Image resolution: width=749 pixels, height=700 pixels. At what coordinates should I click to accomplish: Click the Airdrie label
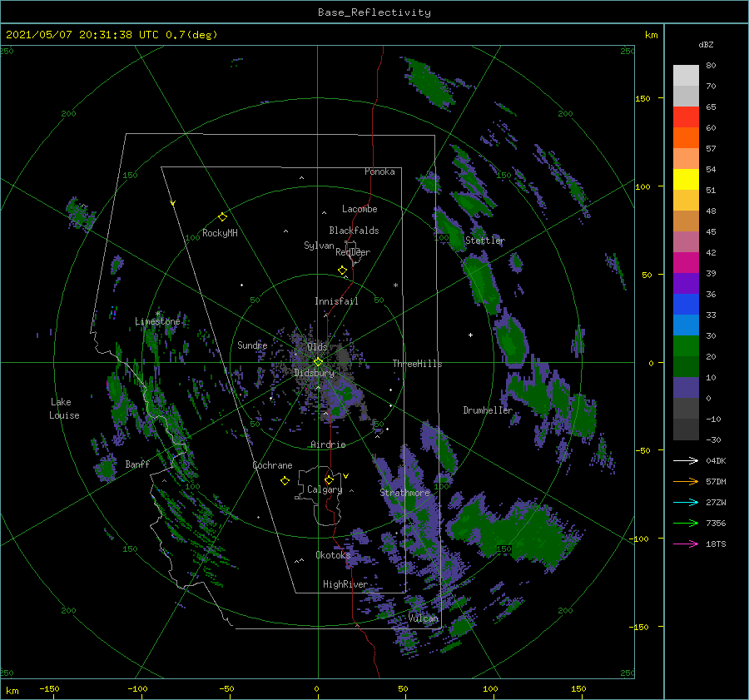[x=328, y=444]
